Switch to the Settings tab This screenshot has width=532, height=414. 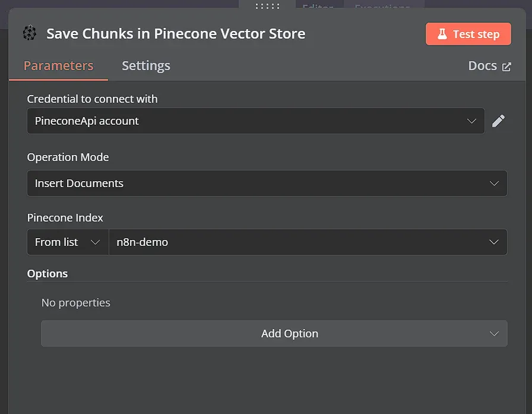tap(145, 65)
